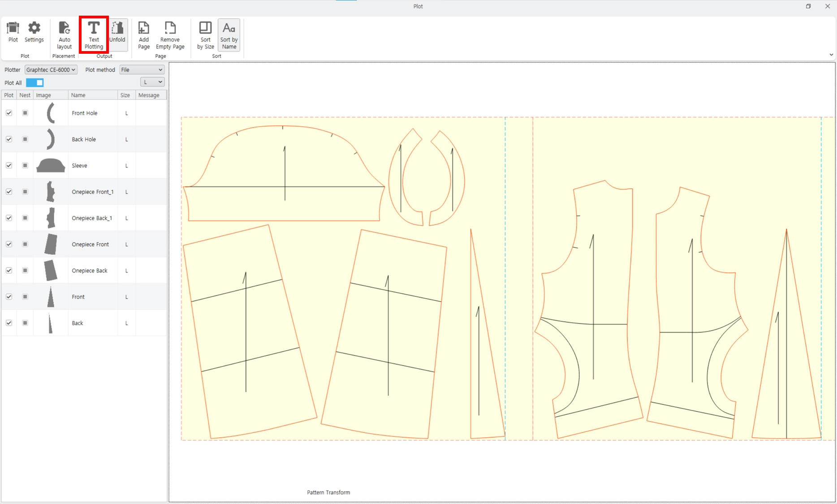
Task: Click Remove Empty Page
Action: pos(170,35)
